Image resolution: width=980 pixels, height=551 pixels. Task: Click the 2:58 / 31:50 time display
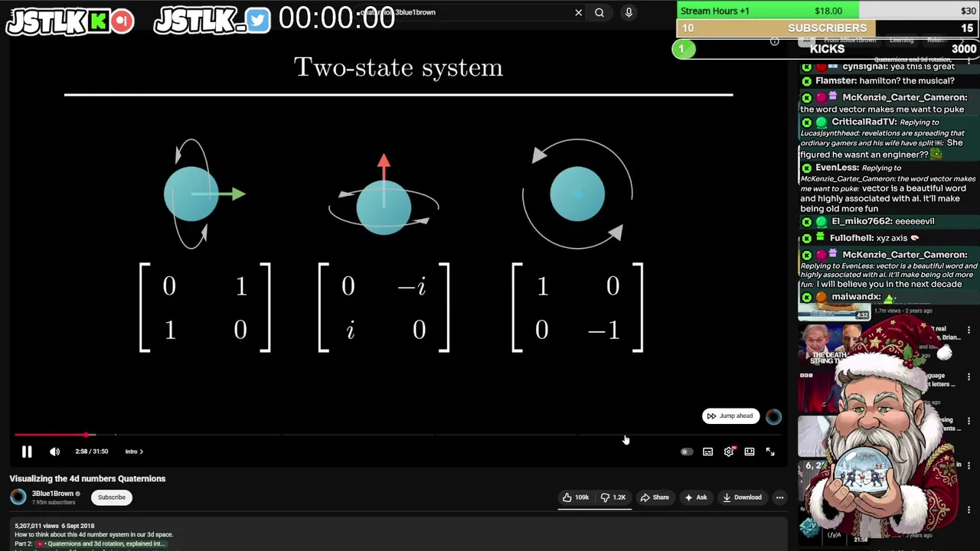91,452
